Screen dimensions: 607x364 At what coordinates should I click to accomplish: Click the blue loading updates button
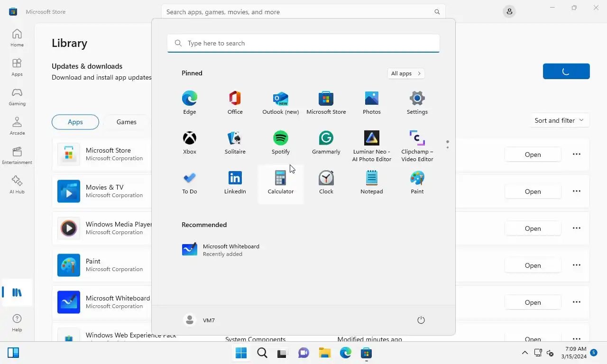566,72
